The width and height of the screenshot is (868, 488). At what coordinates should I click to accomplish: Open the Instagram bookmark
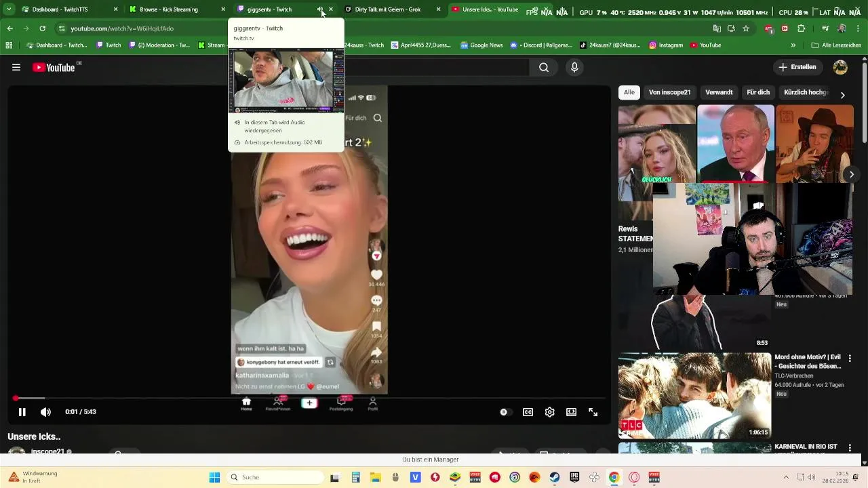click(665, 45)
